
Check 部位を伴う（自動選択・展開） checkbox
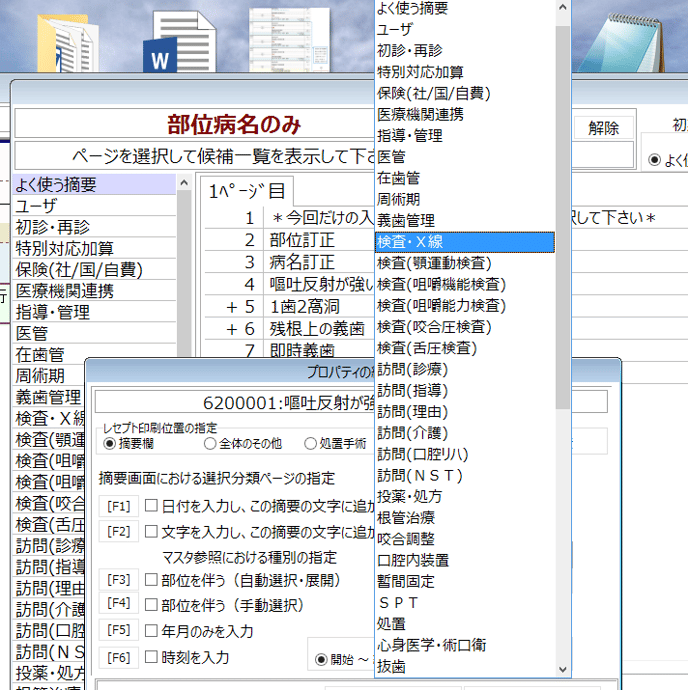[152, 579]
